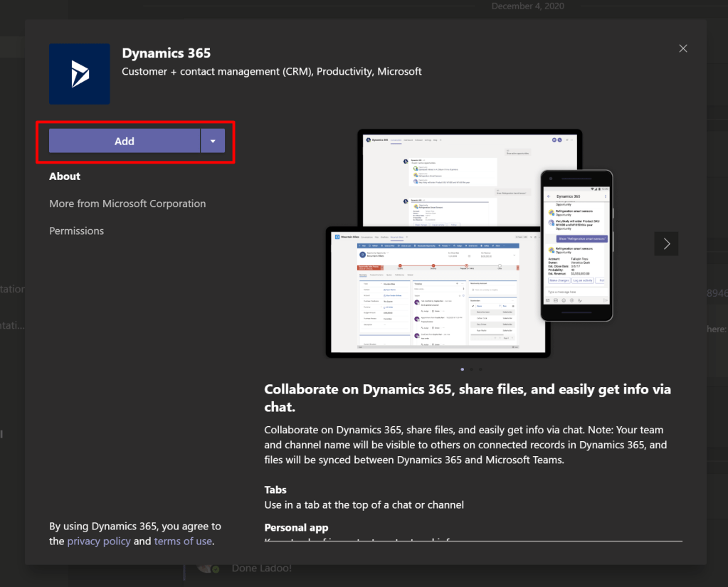Image resolution: width=728 pixels, height=587 pixels.
Task: Click the Add button
Action: pos(125,141)
